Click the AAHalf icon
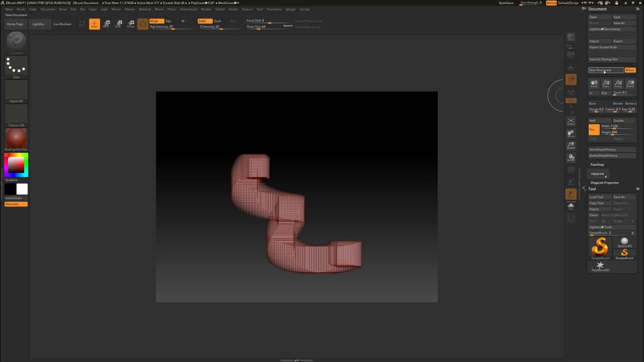Image resolution: width=644 pixels, height=362 pixels. (x=630, y=83)
